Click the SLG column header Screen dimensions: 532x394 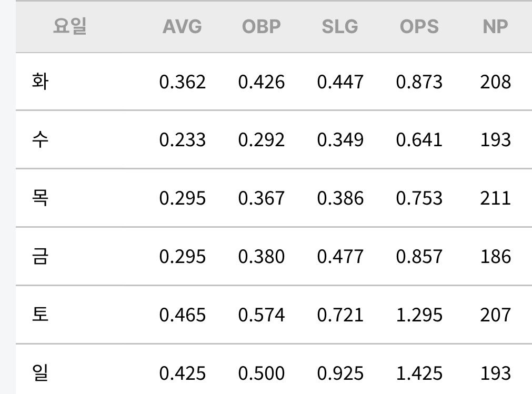pyautogui.click(x=340, y=26)
